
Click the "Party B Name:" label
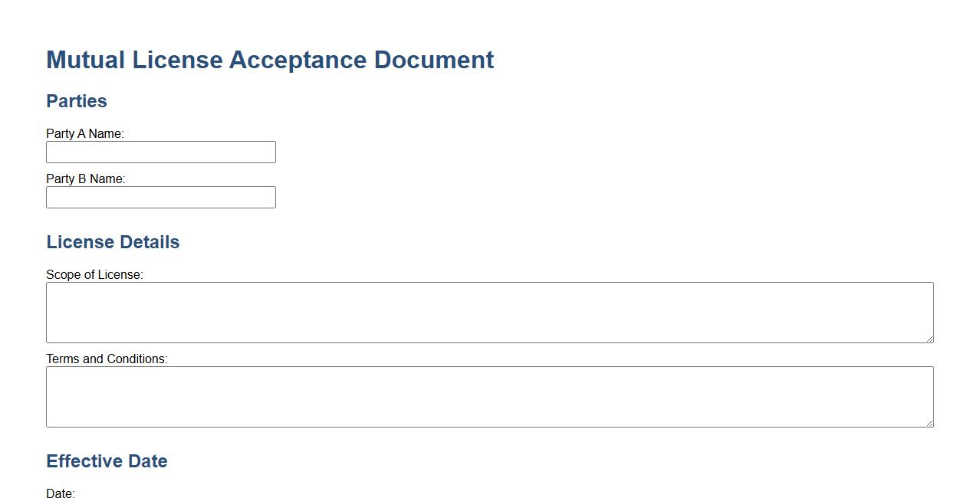tap(85, 179)
